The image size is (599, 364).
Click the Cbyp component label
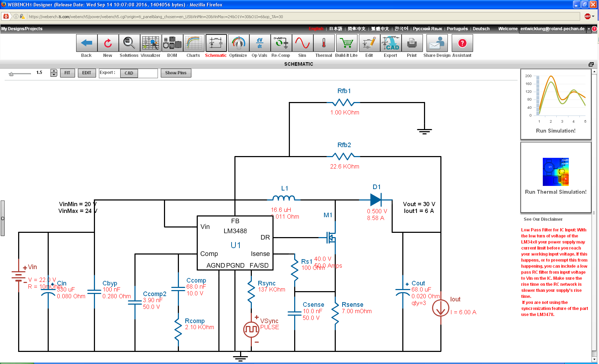110,283
